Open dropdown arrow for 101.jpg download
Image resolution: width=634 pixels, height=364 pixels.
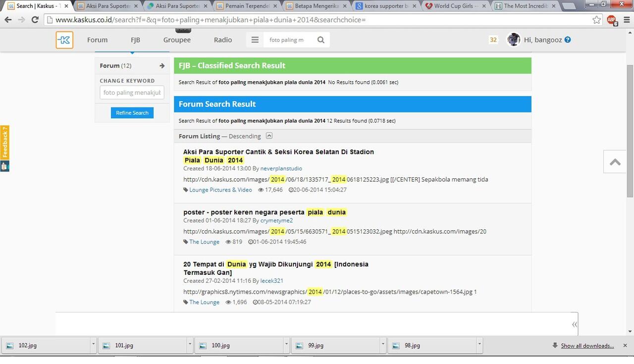click(190, 346)
